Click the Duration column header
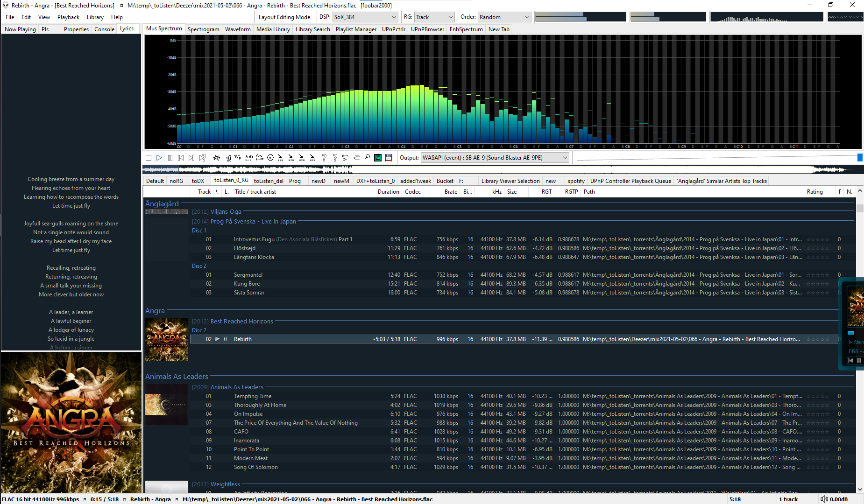The width and height of the screenshot is (864, 504). coord(388,192)
